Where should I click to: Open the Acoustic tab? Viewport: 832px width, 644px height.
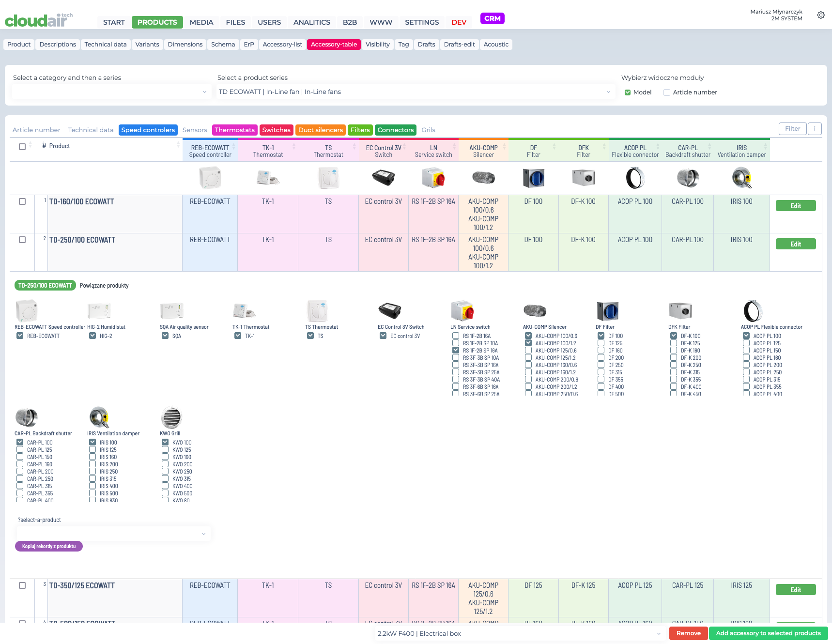(x=496, y=45)
